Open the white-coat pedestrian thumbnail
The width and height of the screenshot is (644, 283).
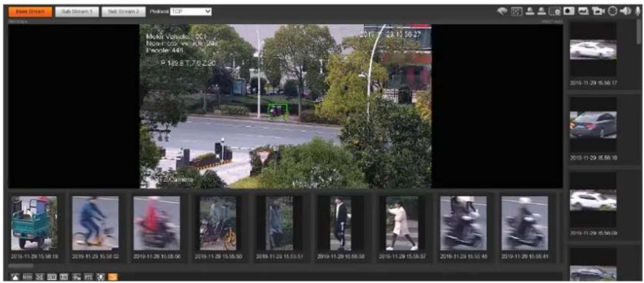point(402,223)
